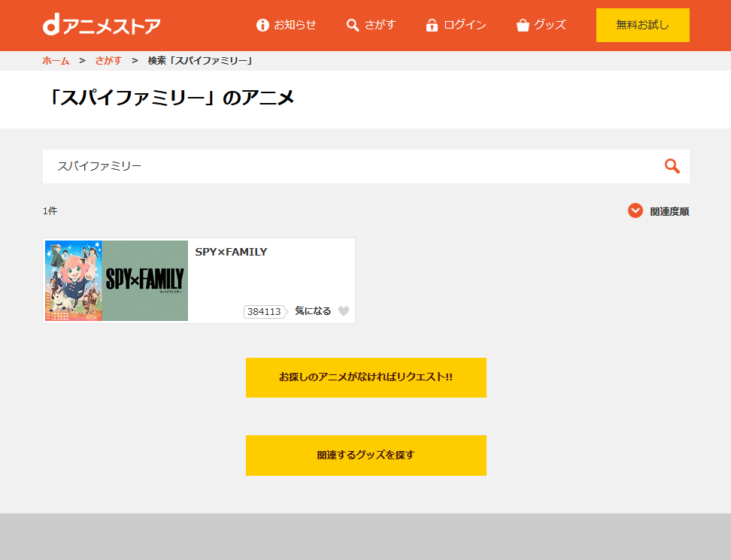Viewport: 731px width, 560px height.
Task: Click the 関連するグッズを探す button
Action: pos(366,456)
